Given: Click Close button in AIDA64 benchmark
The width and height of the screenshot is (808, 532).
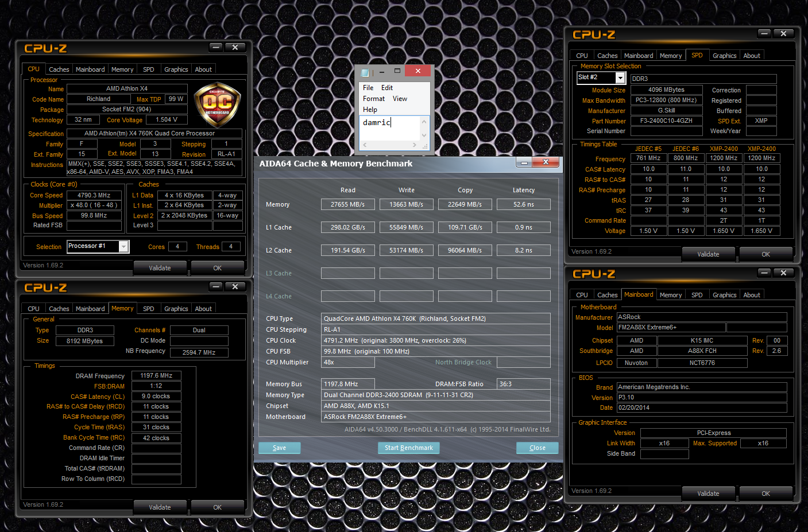Looking at the screenshot, I should pos(538,448).
